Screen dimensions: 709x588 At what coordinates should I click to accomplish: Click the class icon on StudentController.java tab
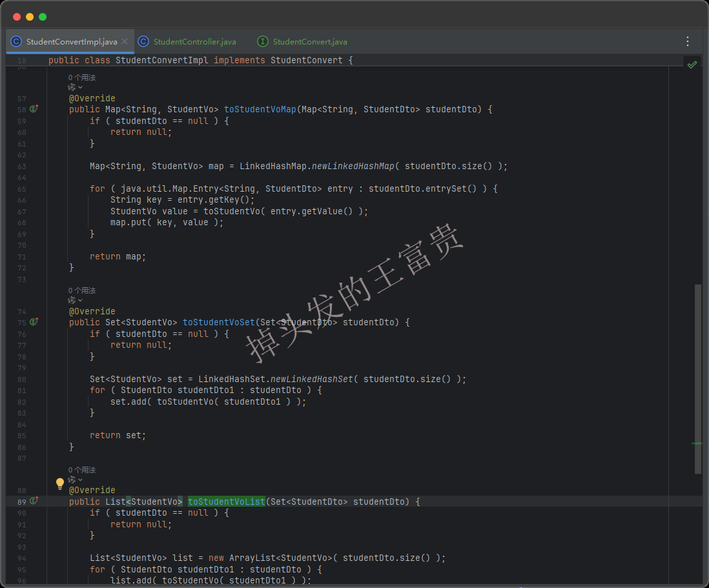point(143,41)
